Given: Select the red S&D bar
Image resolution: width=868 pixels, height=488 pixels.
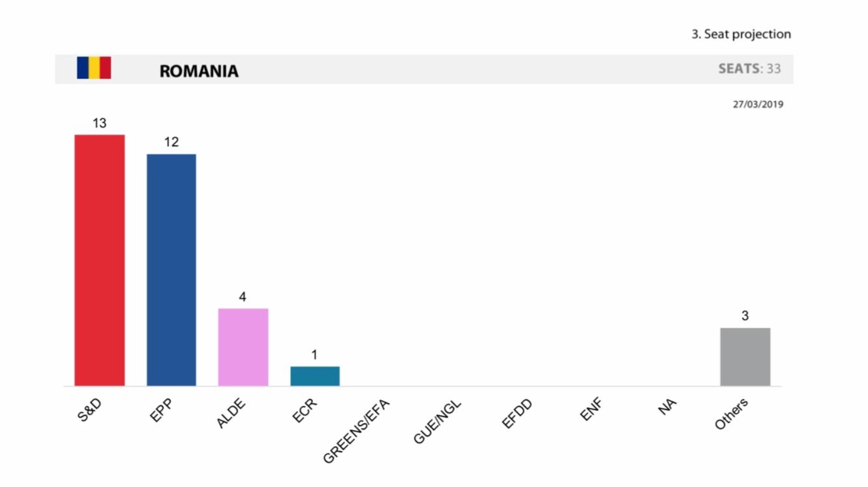Looking at the screenshot, I should click(x=100, y=260).
